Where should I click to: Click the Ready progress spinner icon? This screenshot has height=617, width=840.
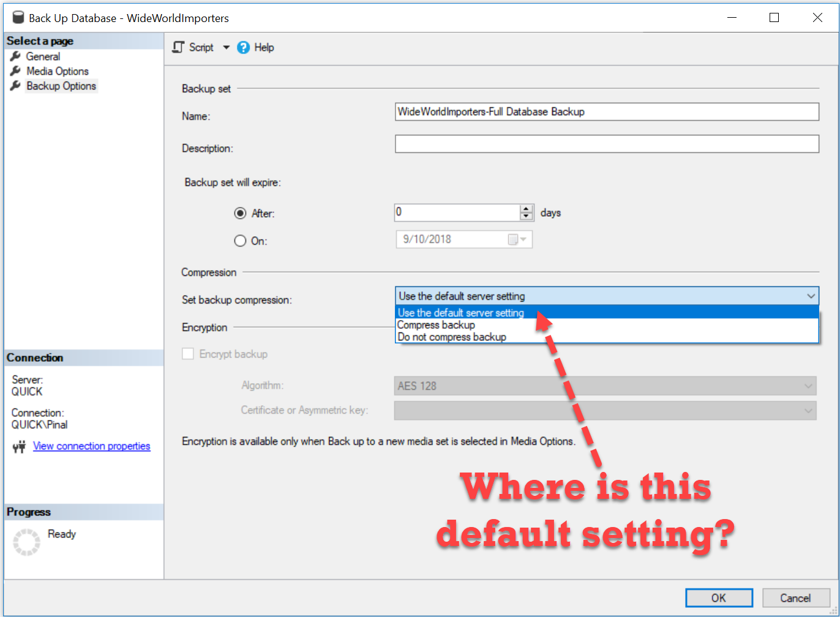pos(26,542)
